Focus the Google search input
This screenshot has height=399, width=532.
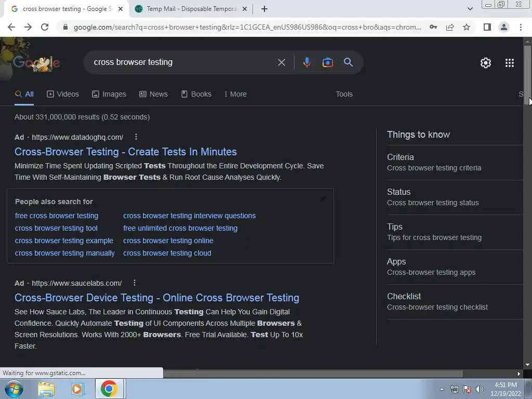[x=183, y=62]
